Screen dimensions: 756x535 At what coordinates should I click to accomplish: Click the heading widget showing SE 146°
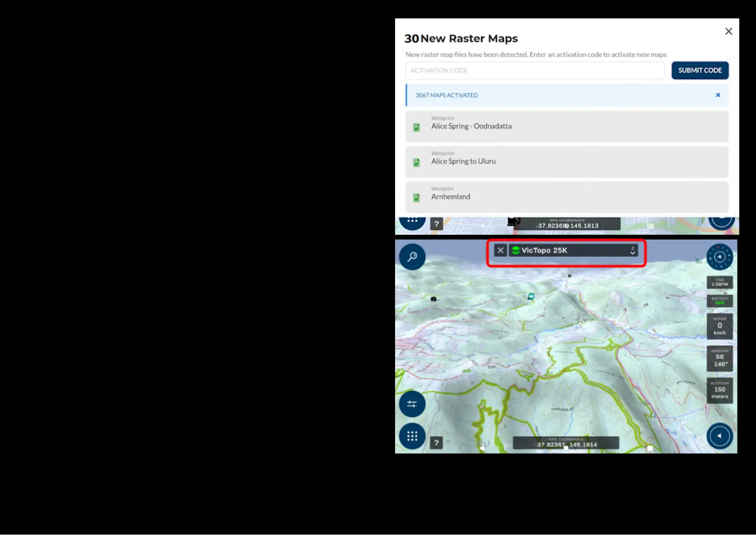720,358
